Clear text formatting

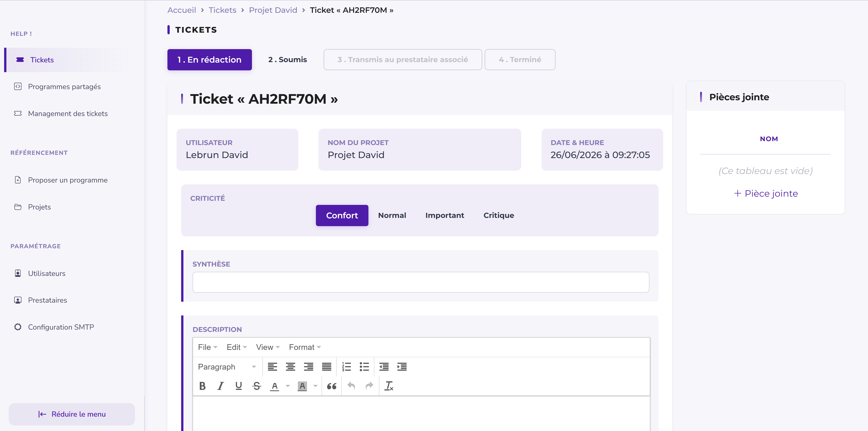click(389, 386)
